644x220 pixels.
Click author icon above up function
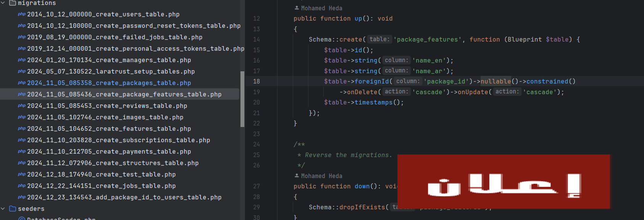click(x=297, y=8)
